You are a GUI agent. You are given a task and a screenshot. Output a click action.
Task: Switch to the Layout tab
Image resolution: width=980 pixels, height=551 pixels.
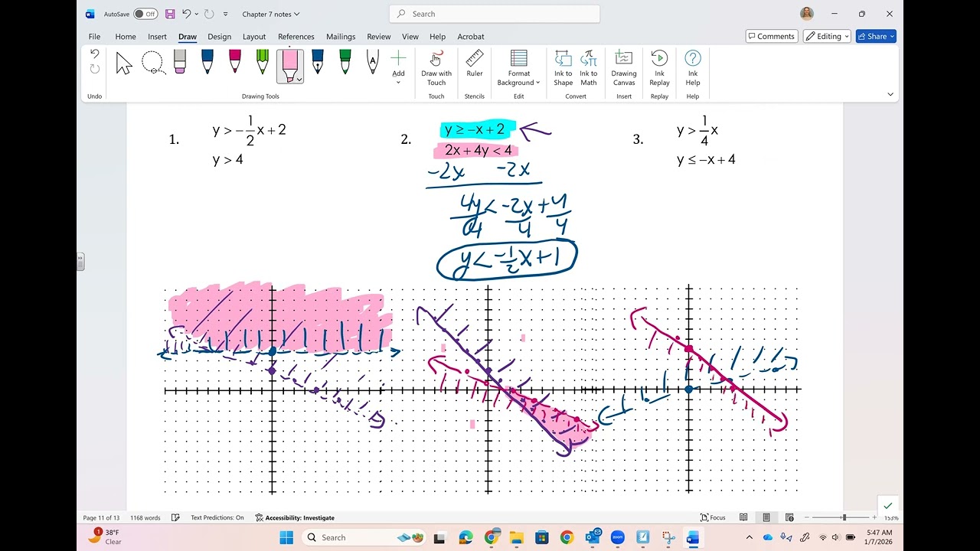click(254, 37)
